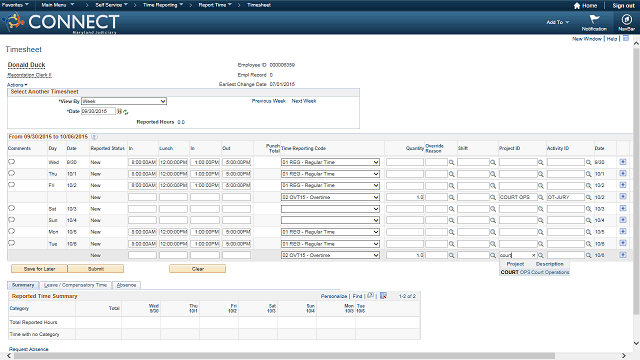Open Time Reporting Code dropdown for Thu 10/1
This screenshot has width=640, height=360.
coord(330,174)
